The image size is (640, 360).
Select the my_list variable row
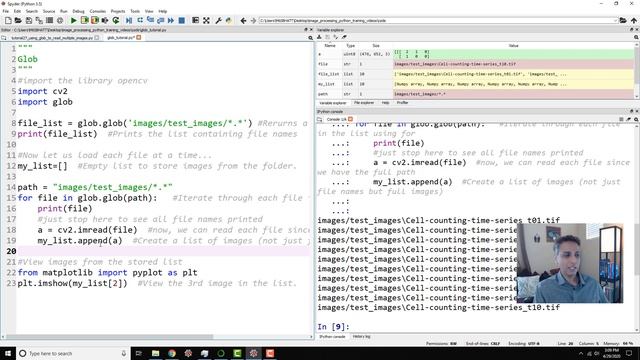[x=476, y=84]
